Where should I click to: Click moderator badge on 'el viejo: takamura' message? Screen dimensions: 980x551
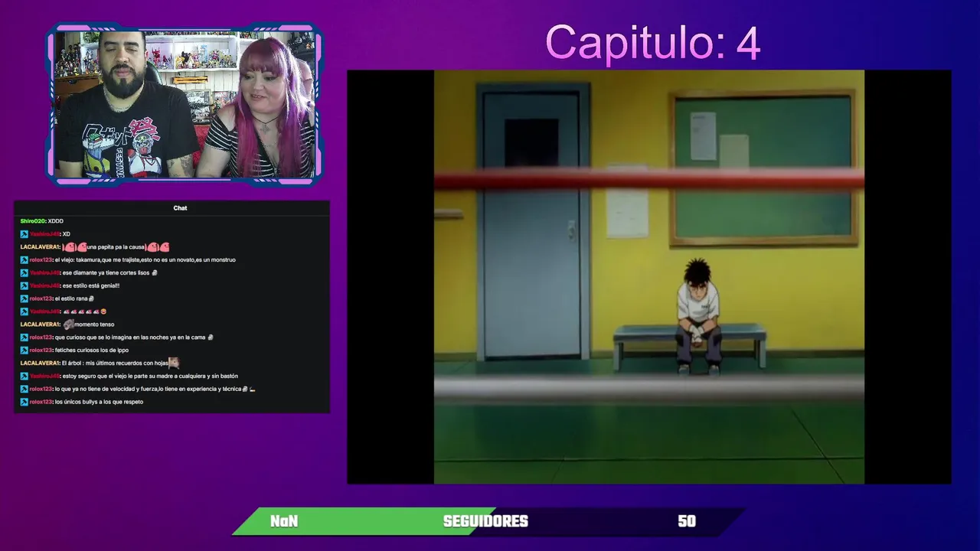24,260
